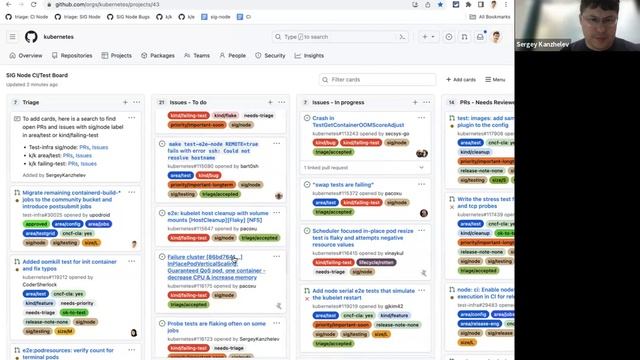Open Issues - To do column options
The height and width of the screenshot is (360, 640).
tap(282, 102)
